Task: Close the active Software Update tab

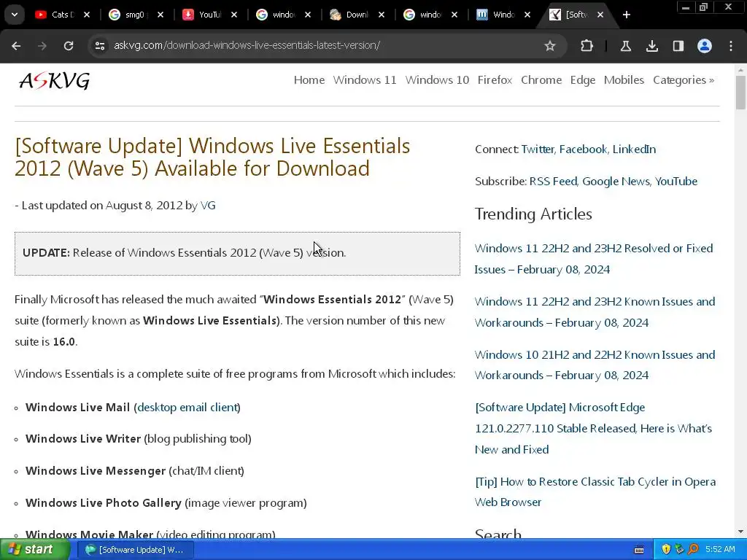Action: [600, 15]
